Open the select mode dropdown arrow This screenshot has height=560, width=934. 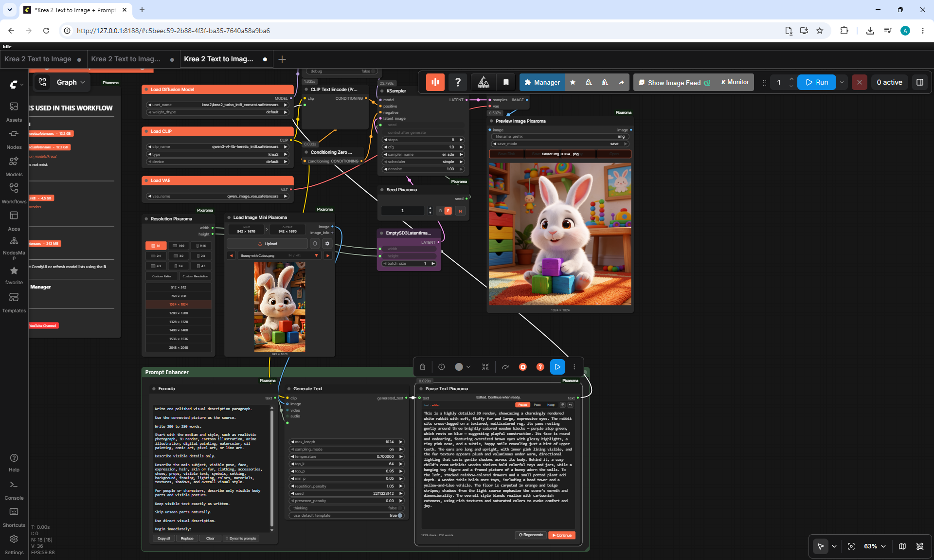tap(834, 546)
